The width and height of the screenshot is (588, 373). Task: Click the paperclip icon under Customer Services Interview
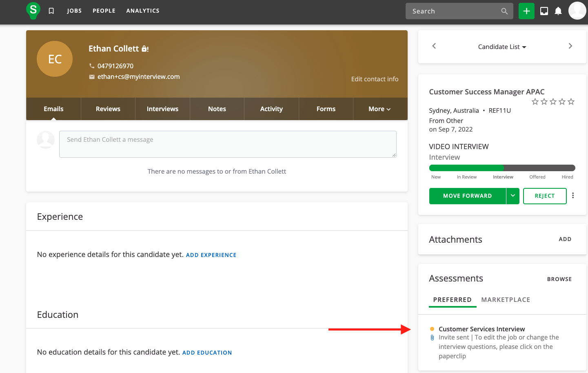[432, 338]
